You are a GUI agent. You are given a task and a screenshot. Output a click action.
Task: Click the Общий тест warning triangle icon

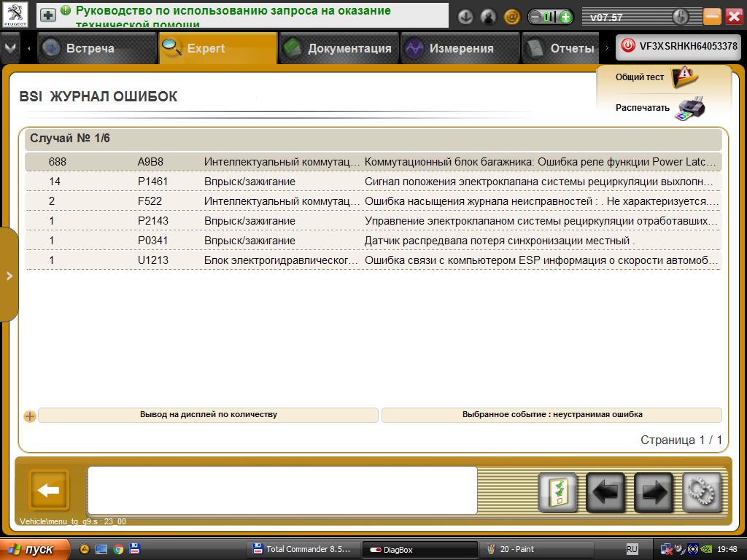pos(684,76)
